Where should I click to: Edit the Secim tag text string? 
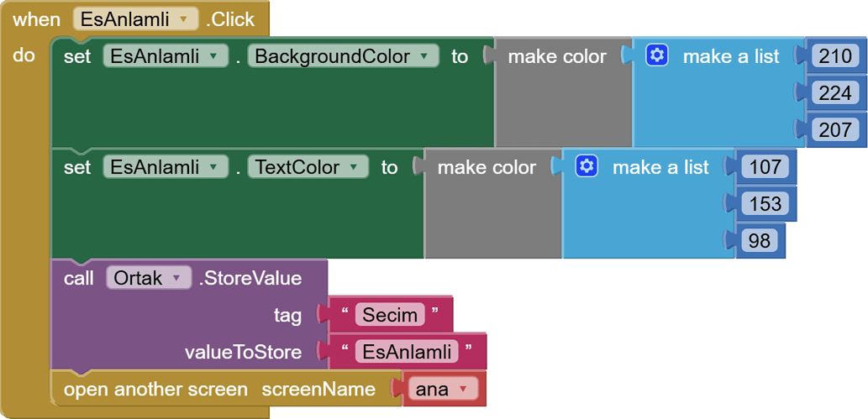point(390,315)
